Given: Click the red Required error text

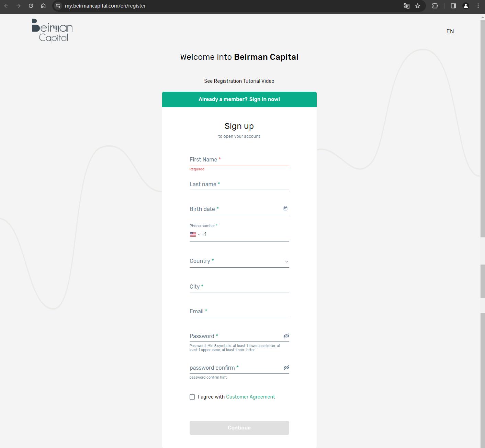Looking at the screenshot, I should point(197,169).
